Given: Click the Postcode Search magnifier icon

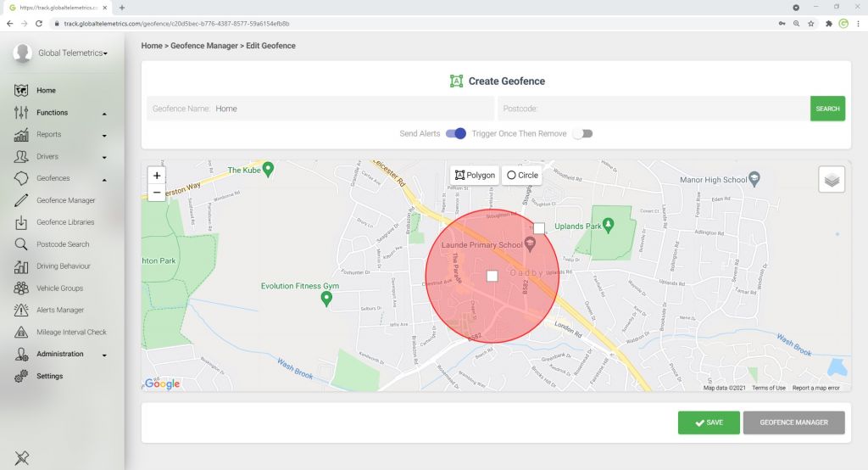Looking at the screenshot, I should 22,244.
